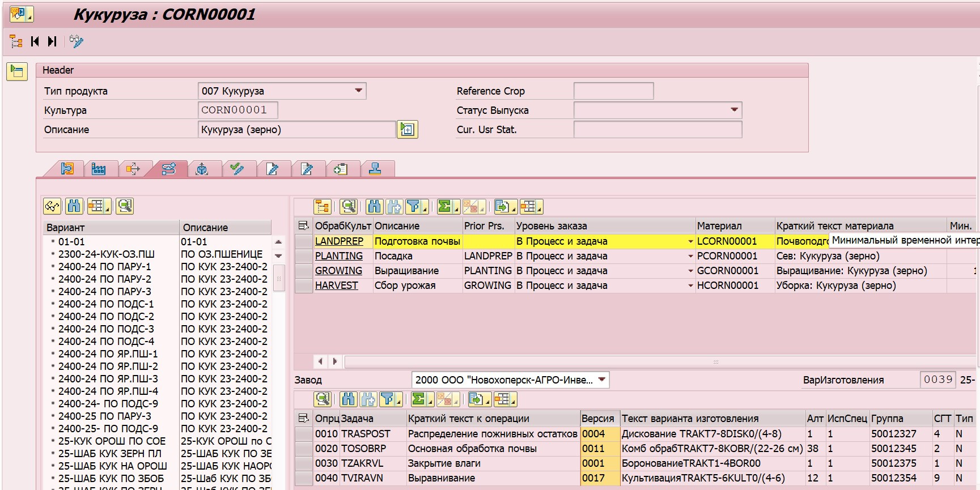This screenshot has height=490, width=980.
Task: Open Уровень заказа dropdown in GROWING row
Action: [x=690, y=271]
